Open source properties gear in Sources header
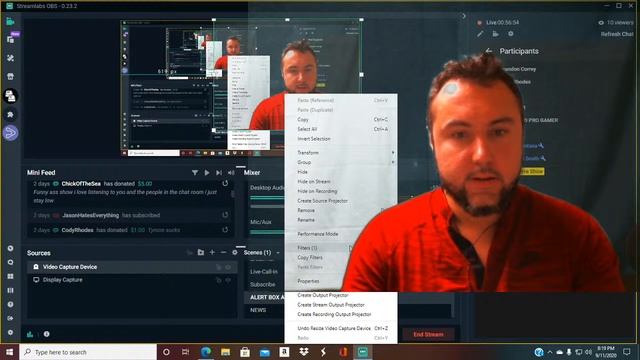The width and height of the screenshot is (640, 360). click(235, 253)
